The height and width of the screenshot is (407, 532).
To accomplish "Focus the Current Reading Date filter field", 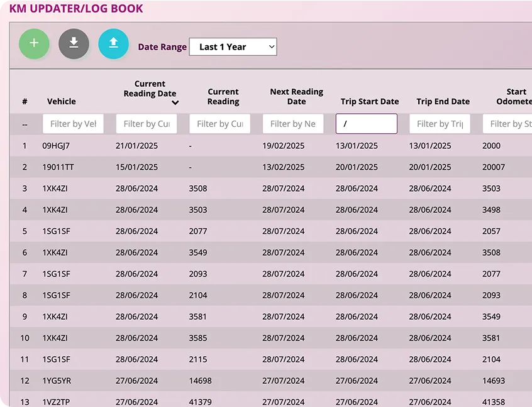I will point(147,124).
